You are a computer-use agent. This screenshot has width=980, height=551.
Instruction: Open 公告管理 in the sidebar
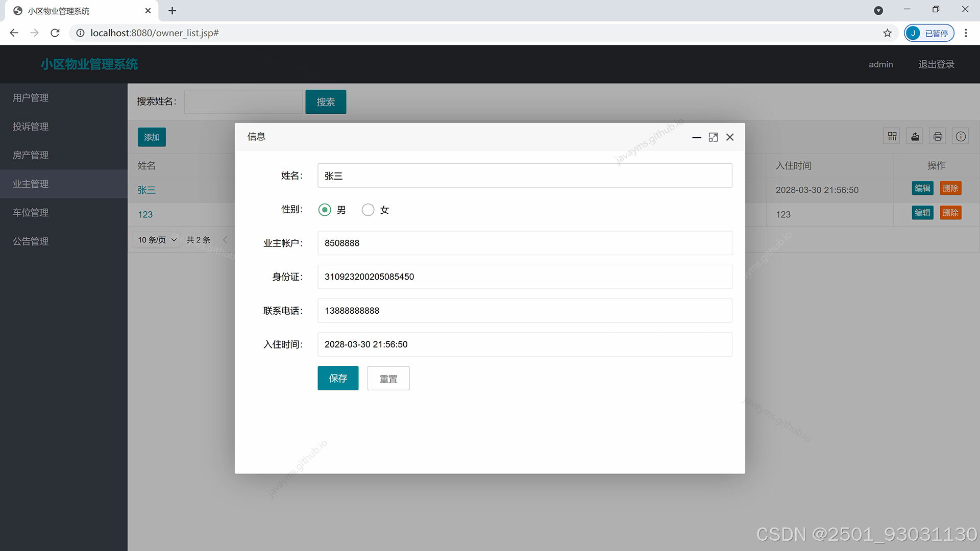(64, 241)
